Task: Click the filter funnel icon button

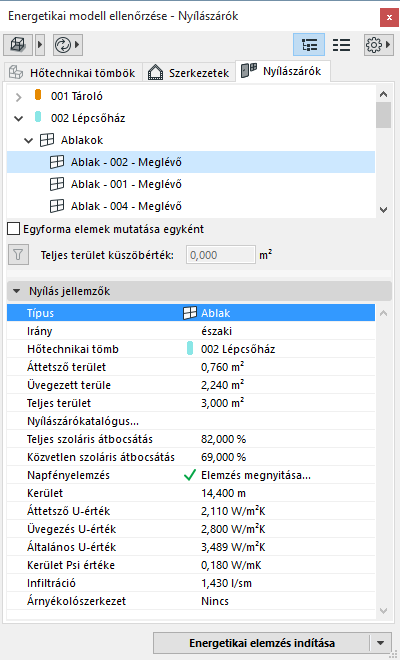Action: tap(18, 255)
